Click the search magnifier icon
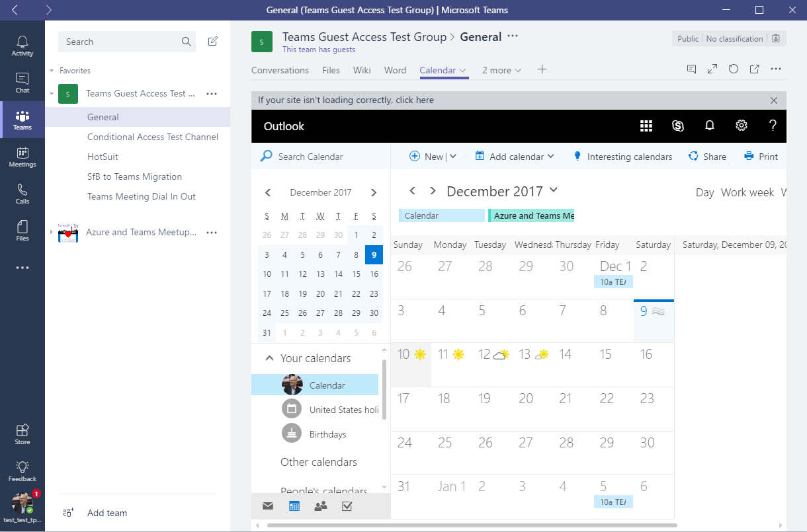Viewport: 807px width, 532px height. pos(187,42)
